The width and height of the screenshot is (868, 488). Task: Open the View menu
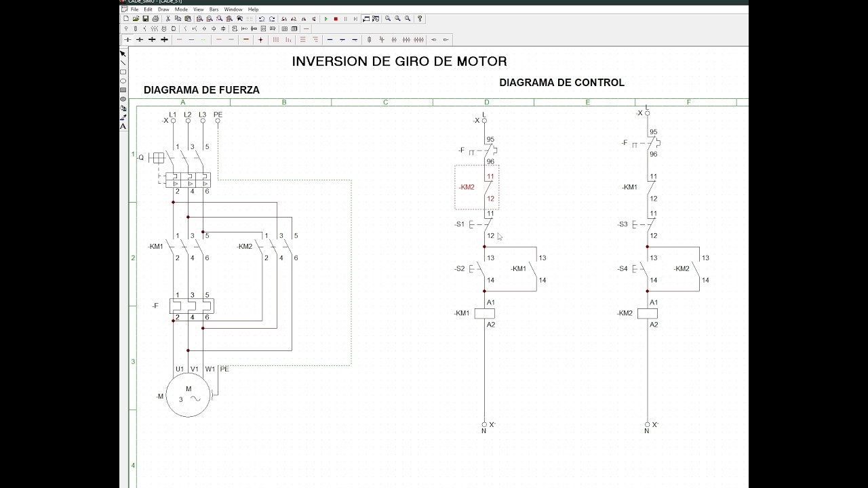[199, 9]
